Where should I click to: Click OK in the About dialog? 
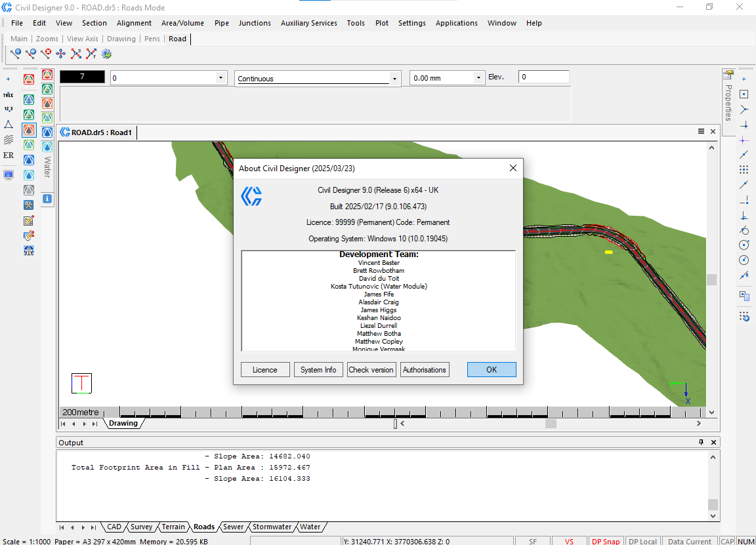click(x=492, y=370)
